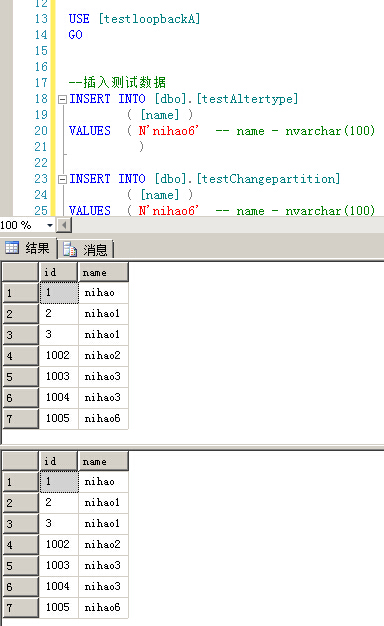Select id 1002 cell in first result grid

coord(59,355)
